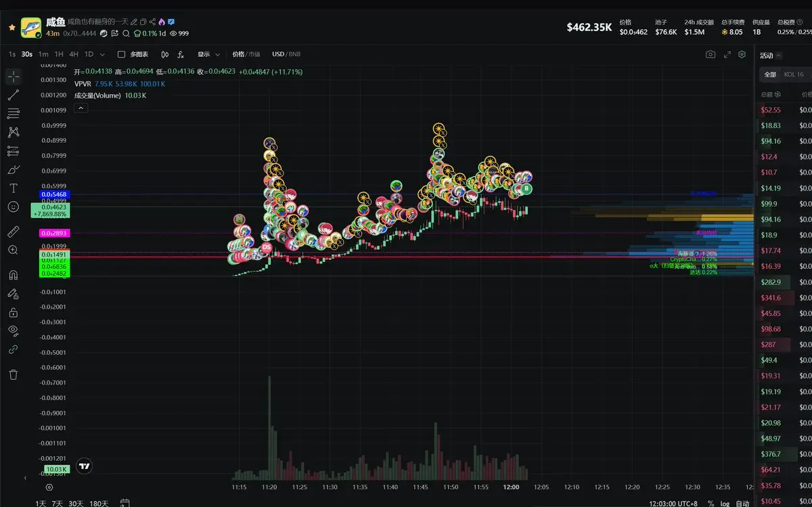Screen dimensions: 812x507
Task: Search the token on magnifier icon
Action: pos(126,33)
